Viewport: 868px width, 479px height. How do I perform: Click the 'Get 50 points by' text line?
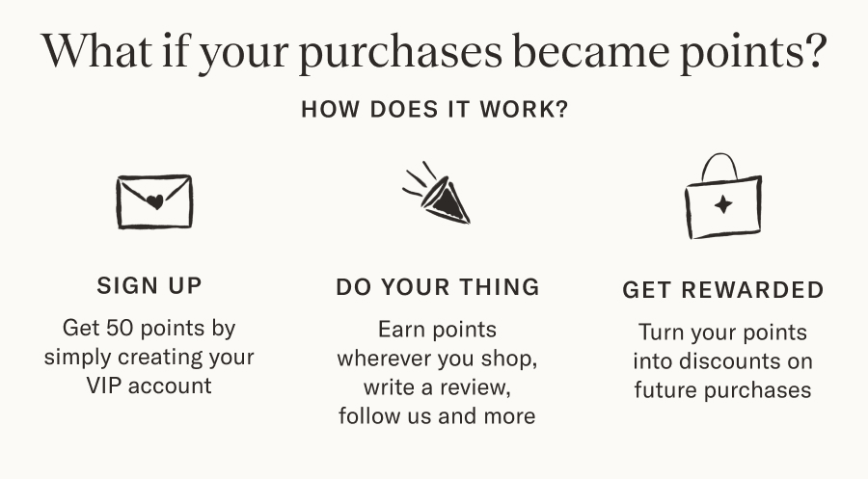pyautogui.click(x=149, y=328)
